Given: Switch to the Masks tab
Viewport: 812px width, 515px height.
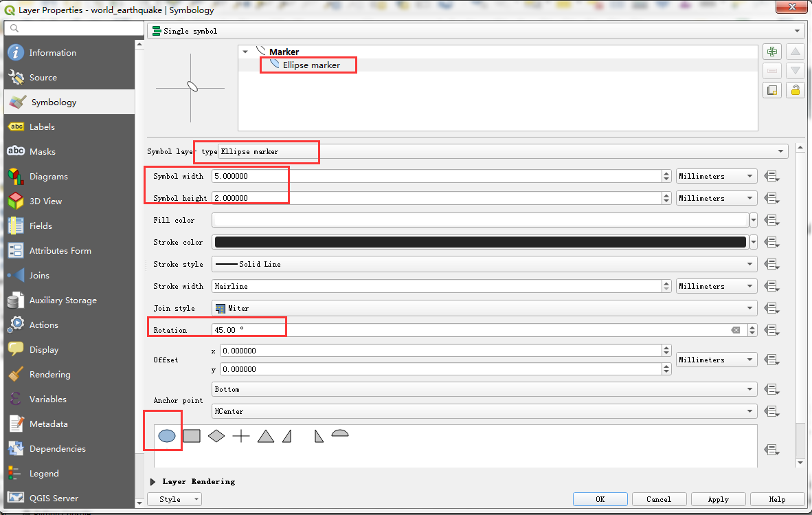Looking at the screenshot, I should (x=69, y=152).
